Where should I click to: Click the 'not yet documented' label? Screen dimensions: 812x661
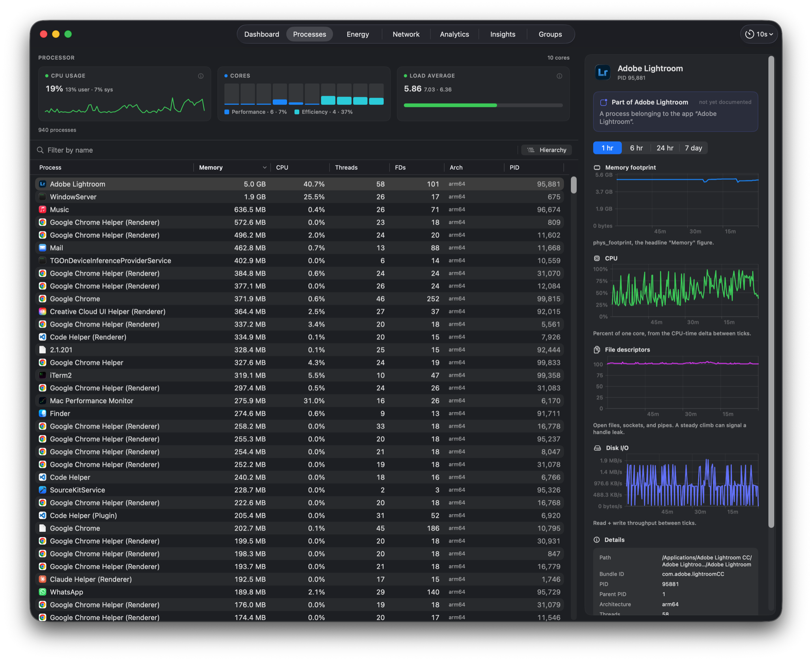coord(725,102)
